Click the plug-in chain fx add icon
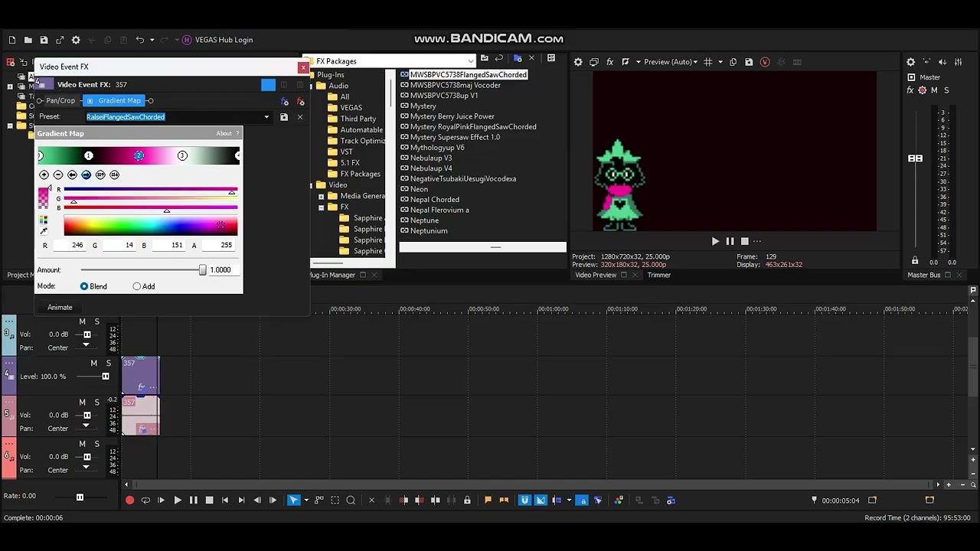Viewport: 980px width, 551px height. point(285,101)
